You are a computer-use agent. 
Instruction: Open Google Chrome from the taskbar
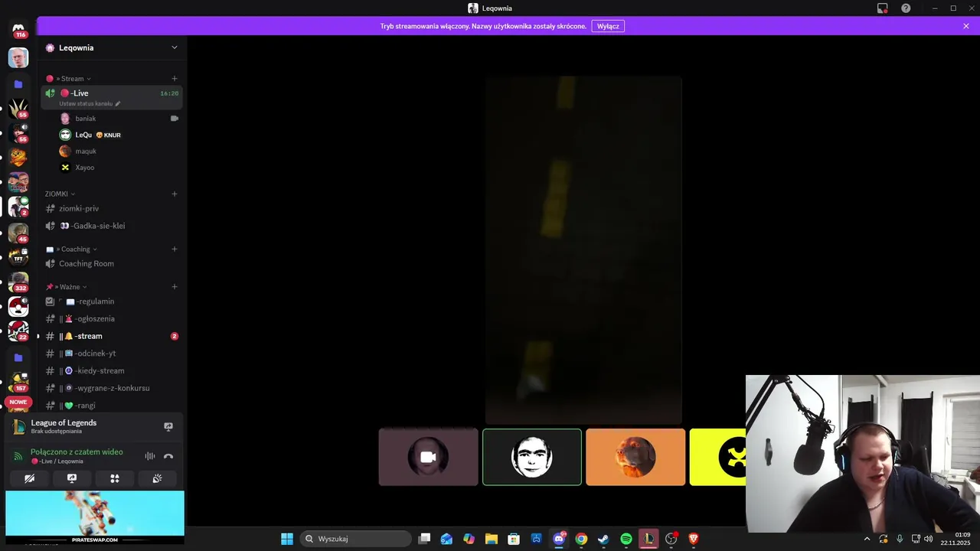pyautogui.click(x=581, y=539)
